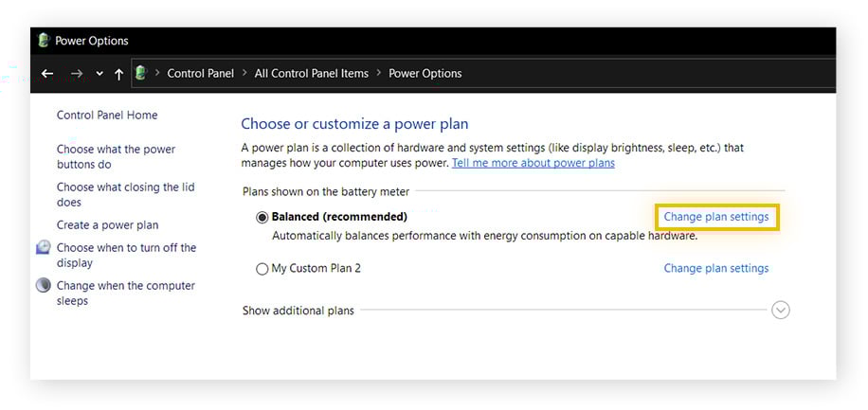Open Control Panel Home in sidebar
The width and height of the screenshot is (868, 410).
(107, 116)
